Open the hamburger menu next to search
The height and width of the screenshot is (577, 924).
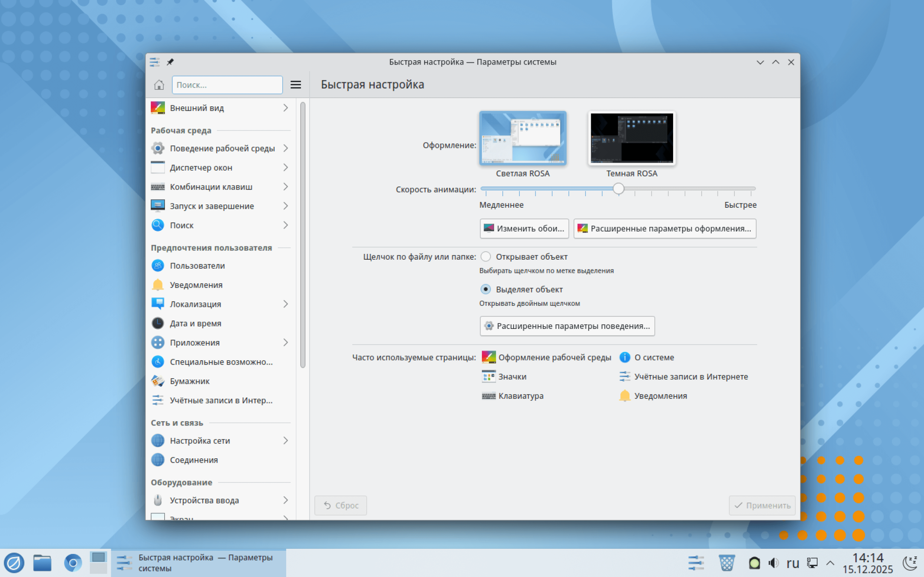(x=296, y=85)
